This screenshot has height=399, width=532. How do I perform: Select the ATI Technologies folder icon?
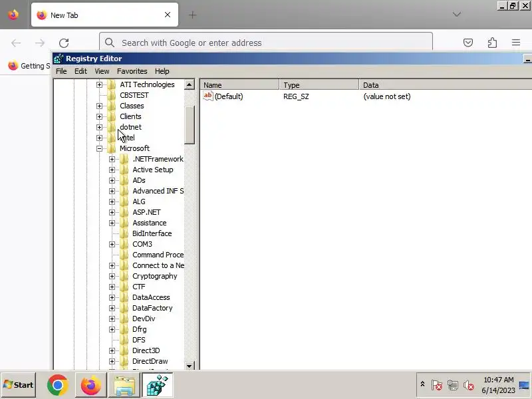pos(112,84)
